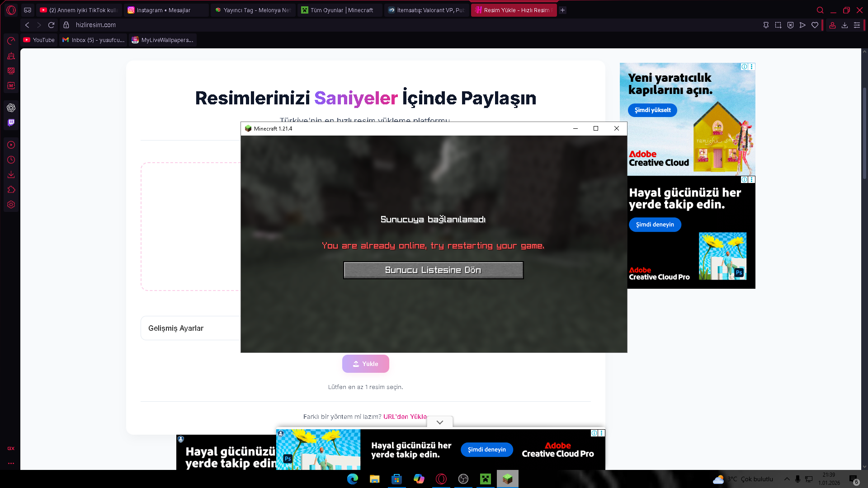Open Easy Setup sliders icon in toolbar
Viewport: 868px width, 488px height.
click(857, 25)
